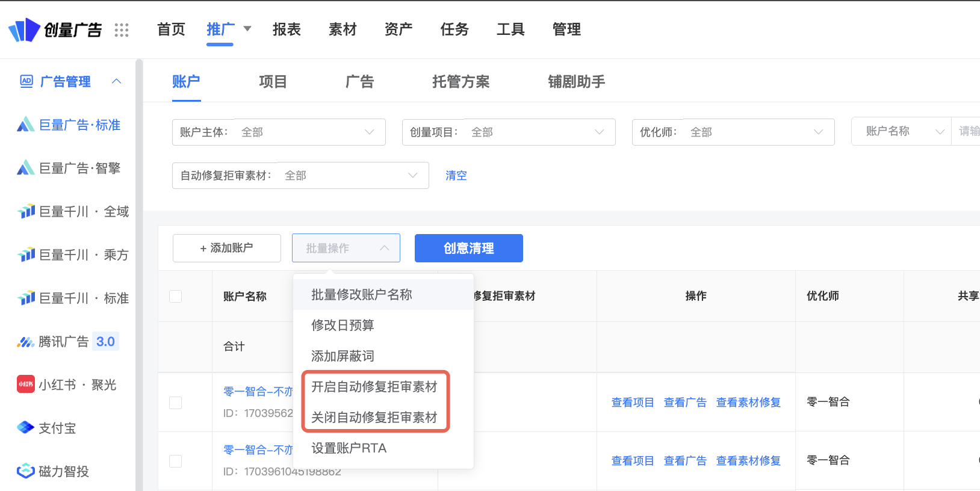Collapse the 批量操作 dropdown
980x491 pixels.
pyautogui.click(x=346, y=248)
